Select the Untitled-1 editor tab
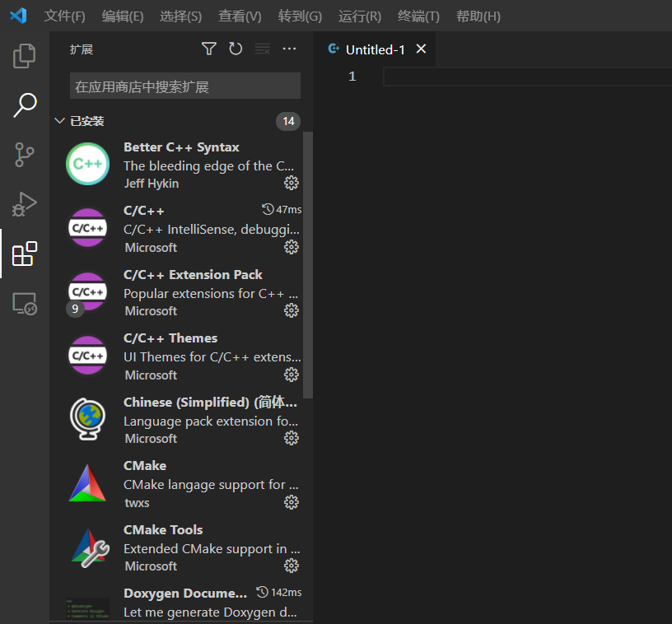The width and height of the screenshot is (672, 624). click(375, 49)
